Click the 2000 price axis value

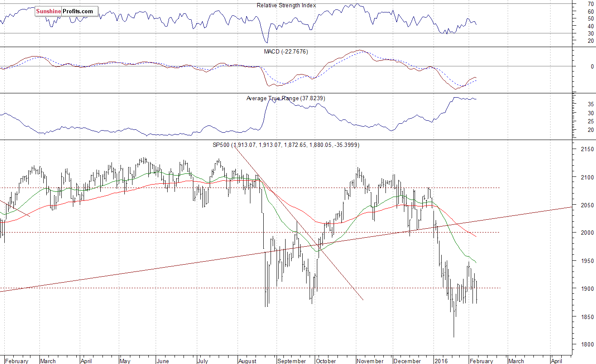(x=587, y=233)
